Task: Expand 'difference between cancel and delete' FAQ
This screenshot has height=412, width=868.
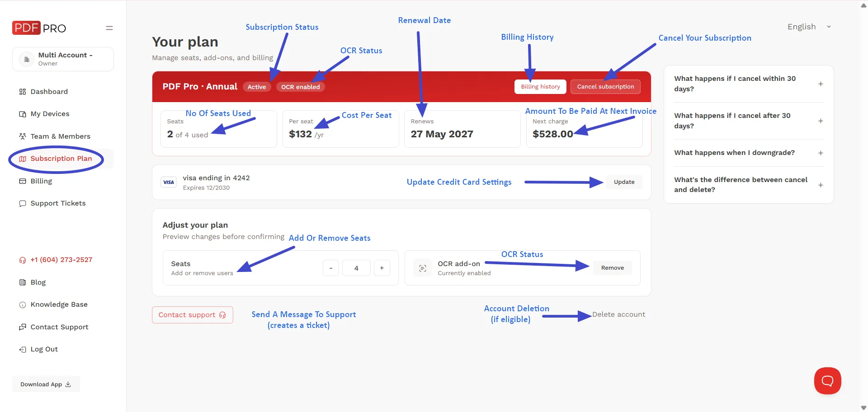Action: (x=749, y=185)
